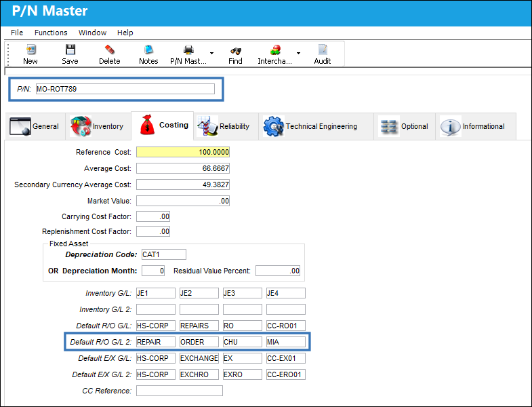The width and height of the screenshot is (532, 407).
Task: Delete the record with the eraser icon
Action: (x=110, y=50)
